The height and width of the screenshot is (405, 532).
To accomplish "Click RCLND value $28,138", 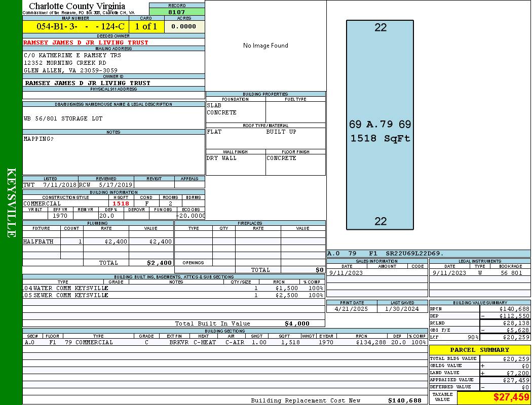I will 516,323.
